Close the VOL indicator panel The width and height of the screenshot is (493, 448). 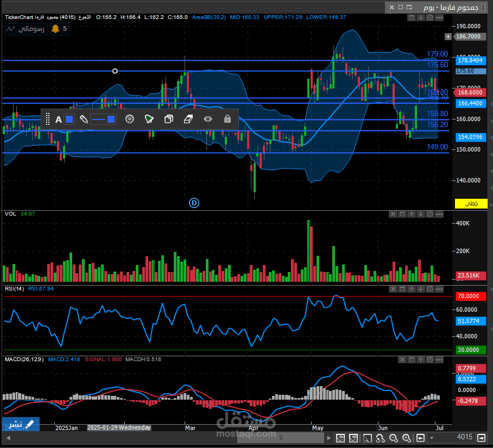(393, 214)
